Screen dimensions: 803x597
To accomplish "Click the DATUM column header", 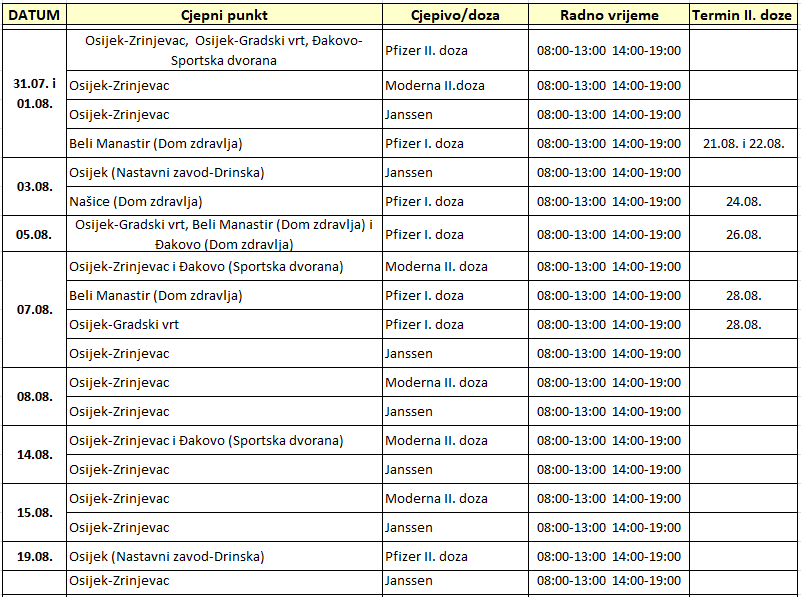I will coord(34,16).
